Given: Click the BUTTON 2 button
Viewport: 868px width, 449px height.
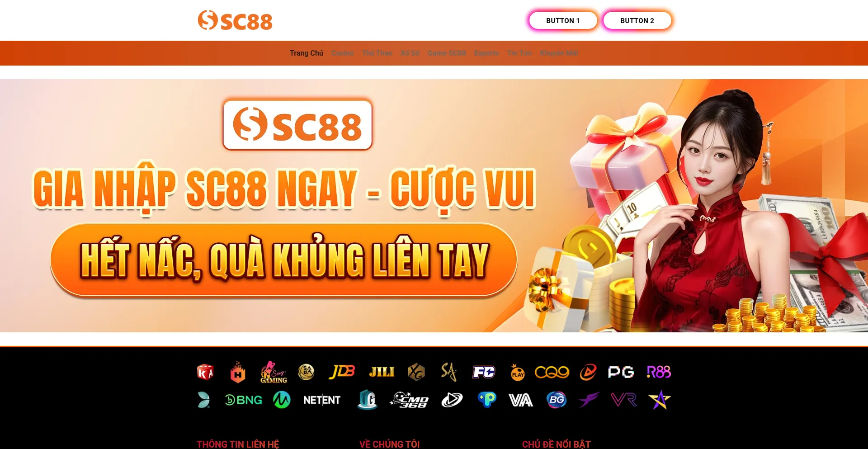Looking at the screenshot, I should click(x=637, y=20).
